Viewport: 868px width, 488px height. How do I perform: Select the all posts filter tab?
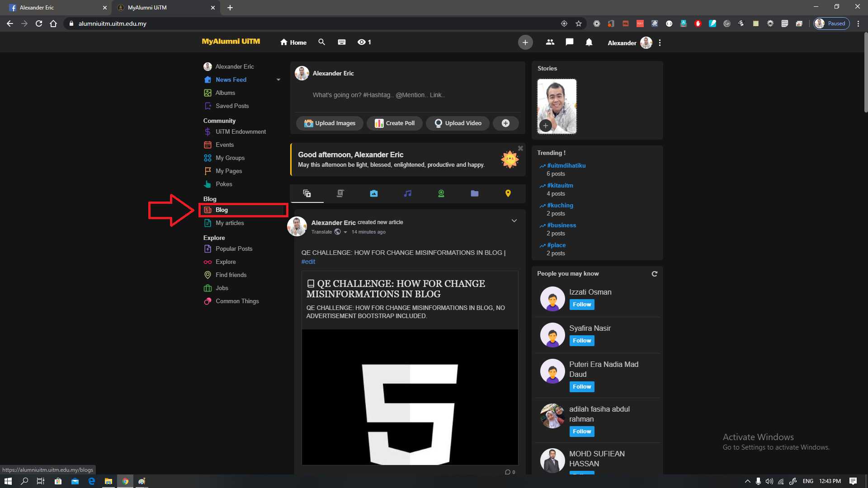[x=307, y=193]
